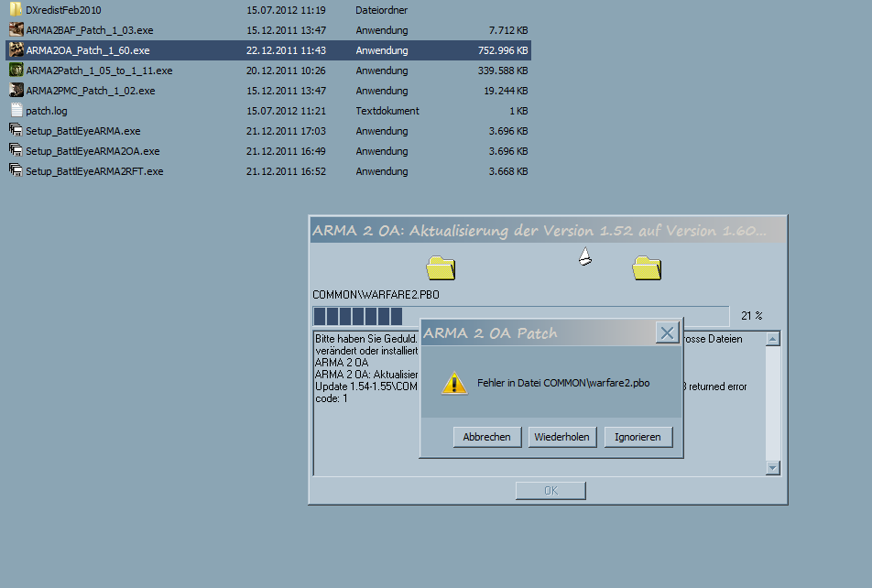
Task: Click the size value 3.668 KB
Action: pos(508,171)
